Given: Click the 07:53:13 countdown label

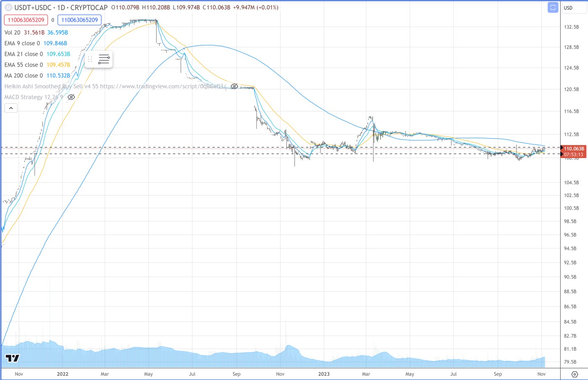Looking at the screenshot, I should [x=574, y=154].
